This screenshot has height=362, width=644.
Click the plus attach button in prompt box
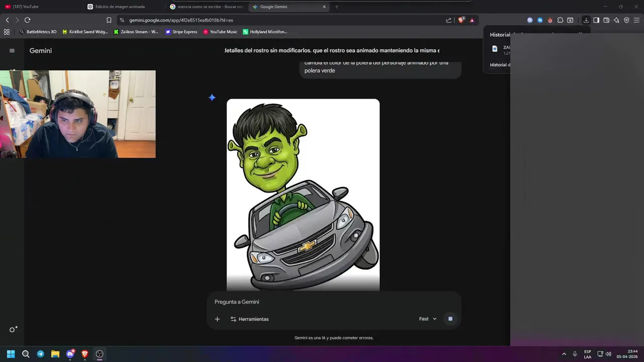[217, 319]
